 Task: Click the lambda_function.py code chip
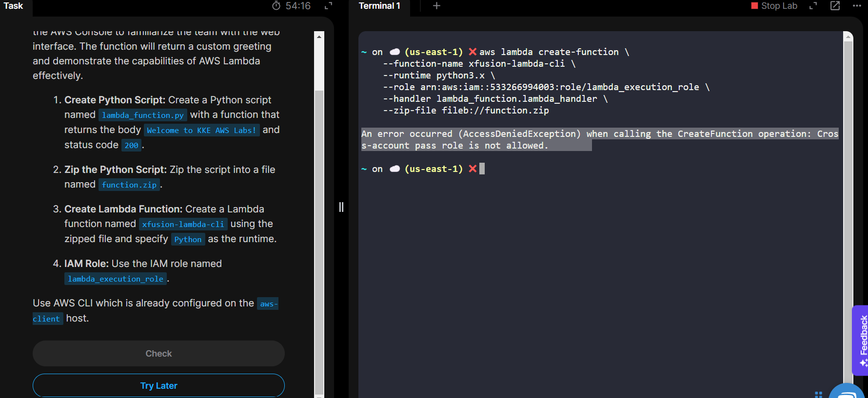143,115
